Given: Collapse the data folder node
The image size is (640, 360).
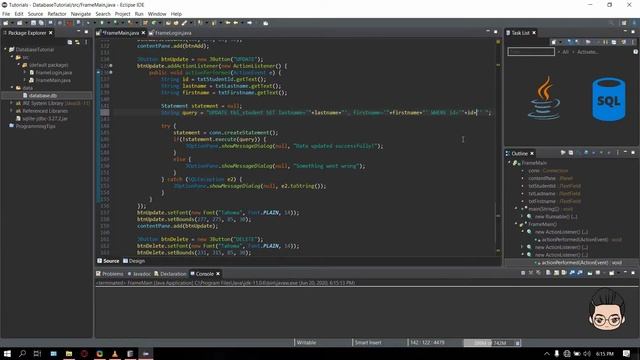Looking at the screenshot, I should (x=12, y=88).
